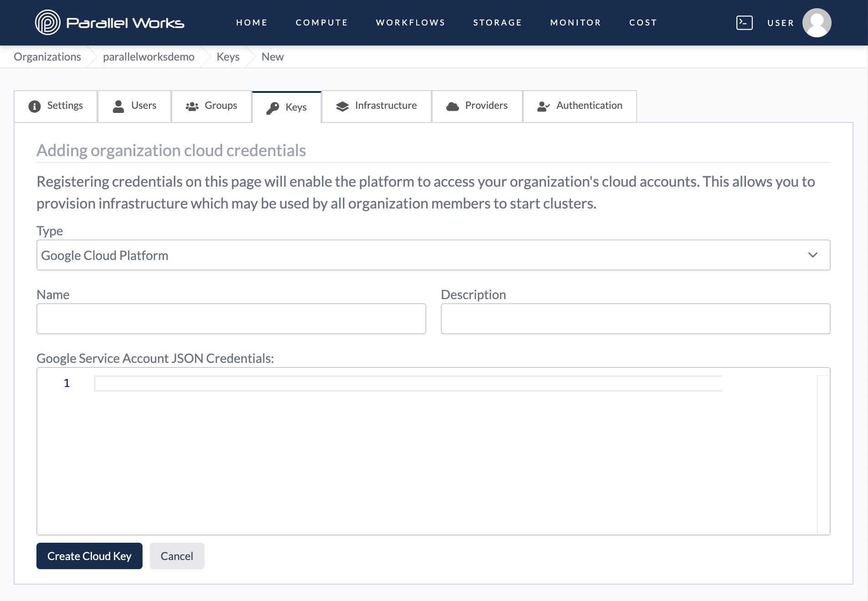Screen dimensions: 868x601
Task: Switch to the Infrastructure tab
Action: pos(377,106)
